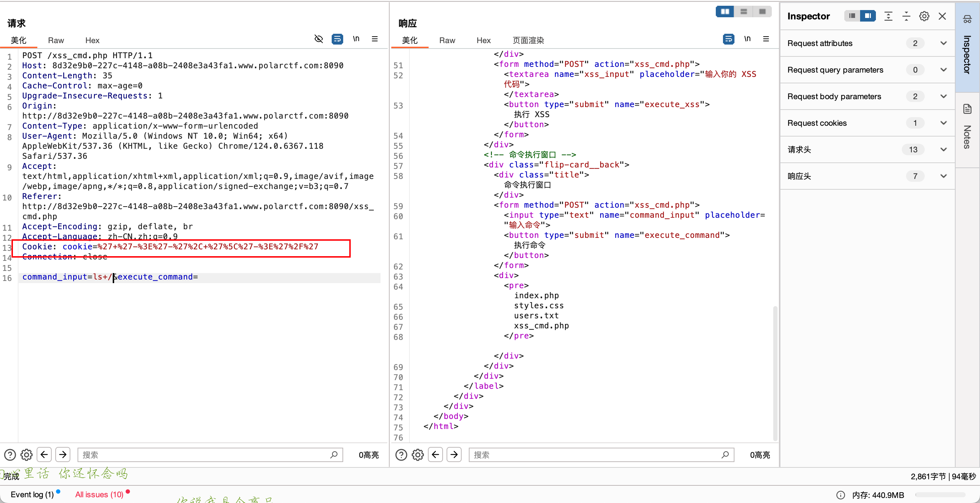
Task: Expand Request body parameters section
Action: [943, 97]
